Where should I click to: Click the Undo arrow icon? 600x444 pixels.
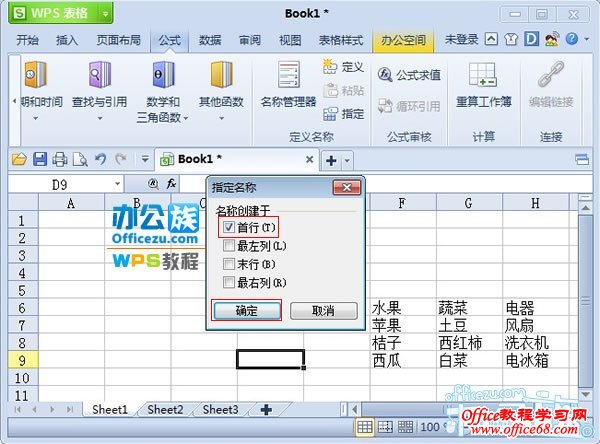[101, 159]
